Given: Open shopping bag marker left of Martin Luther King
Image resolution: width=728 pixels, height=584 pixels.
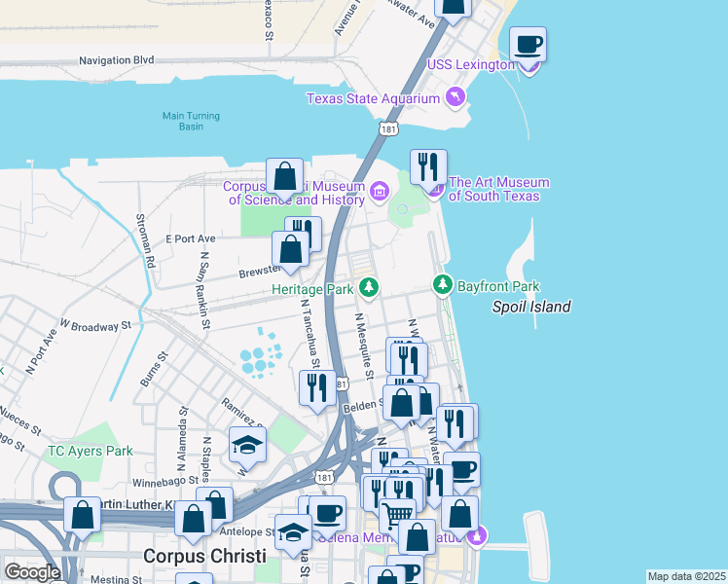Looking at the screenshot, I should coord(82,515).
